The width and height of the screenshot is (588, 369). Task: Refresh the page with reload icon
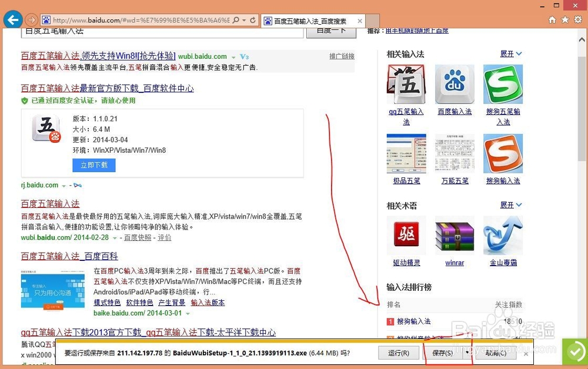click(x=253, y=20)
